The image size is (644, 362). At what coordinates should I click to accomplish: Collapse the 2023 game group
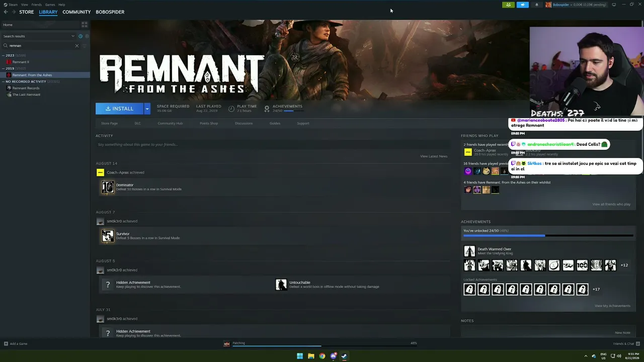coord(3,55)
